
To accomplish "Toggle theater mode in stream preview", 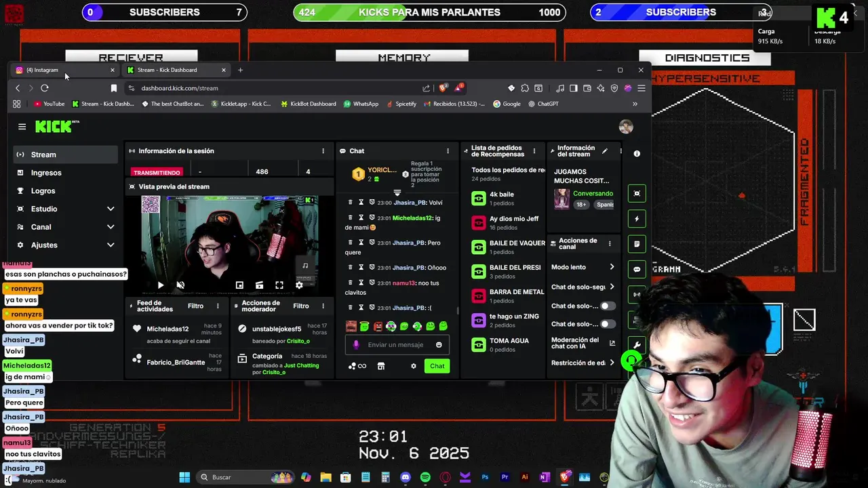I will coord(259,285).
